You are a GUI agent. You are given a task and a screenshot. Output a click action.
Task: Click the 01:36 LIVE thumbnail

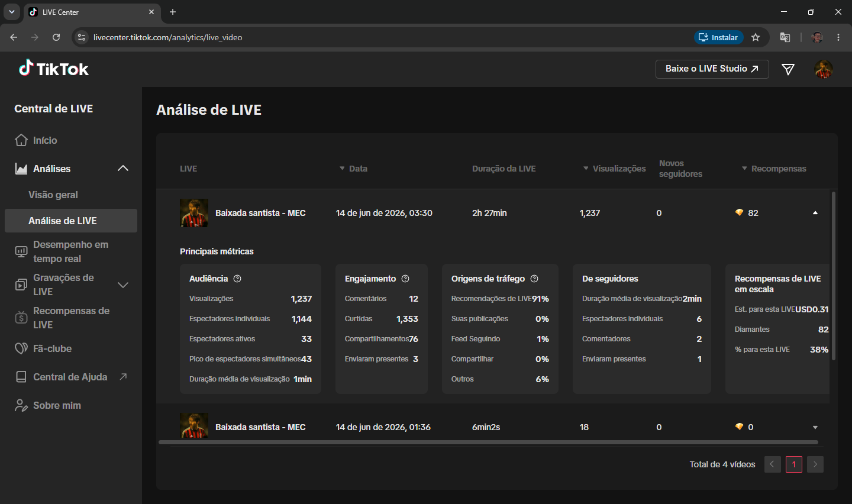pos(194,425)
